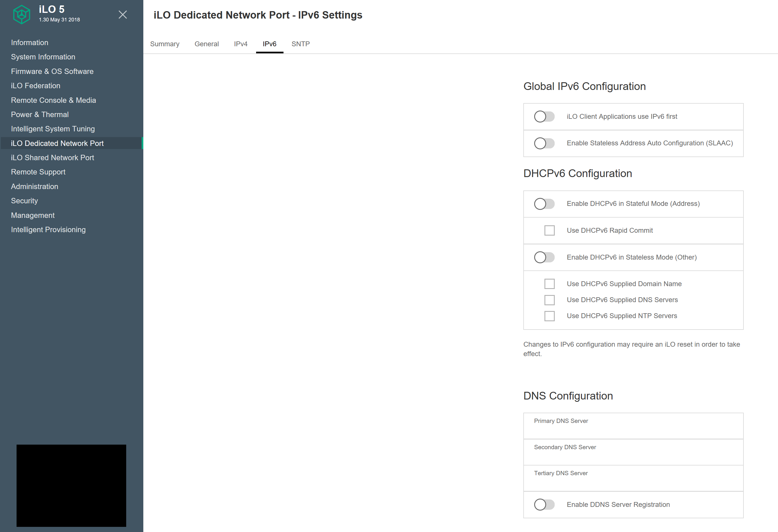Click the Security sidebar icon

24,200
